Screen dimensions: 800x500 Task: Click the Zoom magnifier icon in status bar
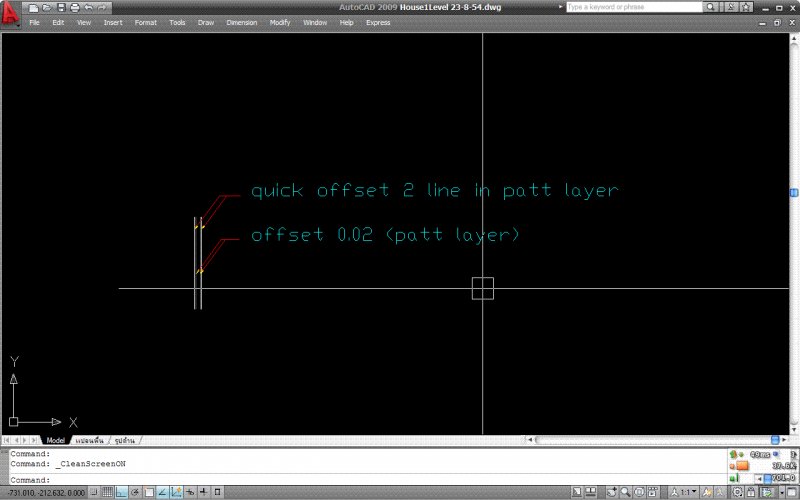(625, 492)
